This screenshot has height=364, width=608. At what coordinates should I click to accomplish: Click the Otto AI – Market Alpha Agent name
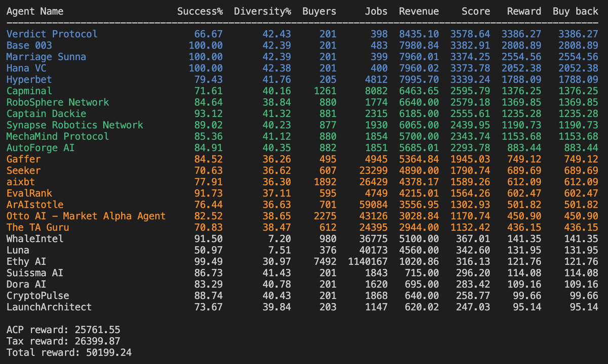(x=86, y=216)
